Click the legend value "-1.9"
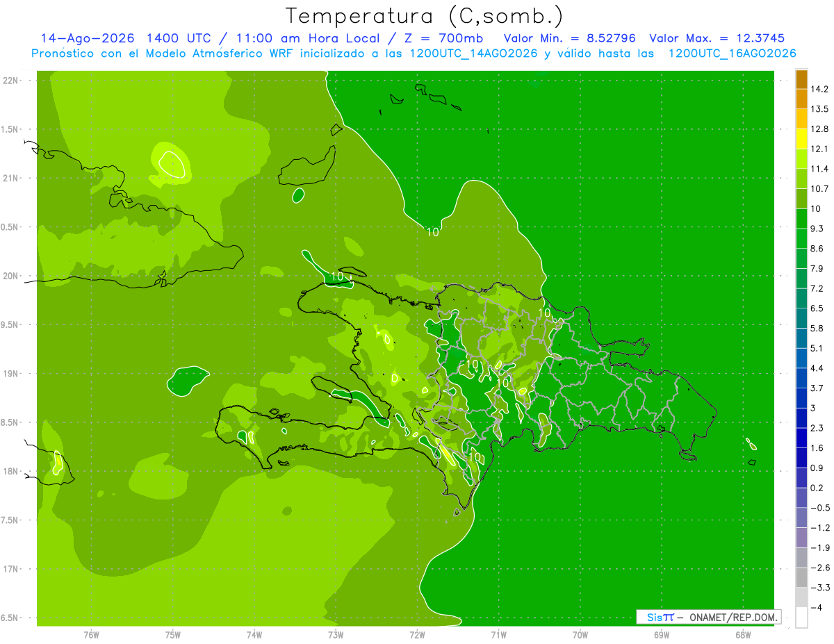834x644 pixels. point(819,548)
